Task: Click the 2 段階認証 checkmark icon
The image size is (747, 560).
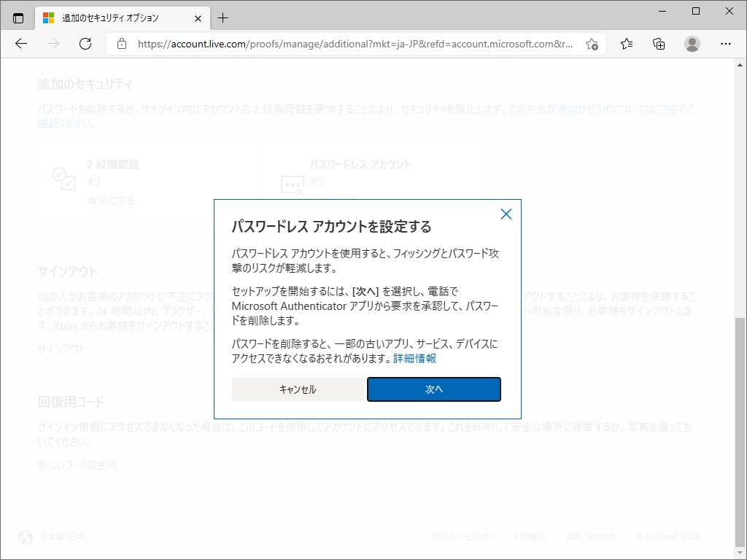Action: (x=64, y=179)
